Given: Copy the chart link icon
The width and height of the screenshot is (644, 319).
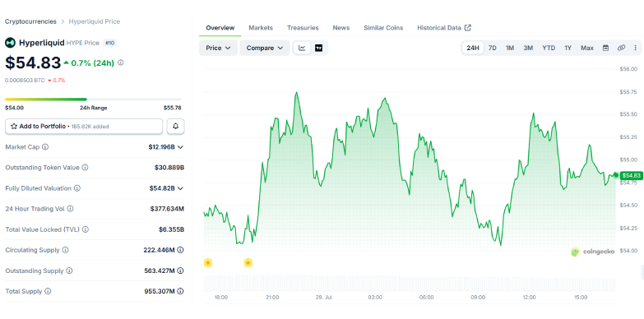Looking at the screenshot, I should 621,48.
